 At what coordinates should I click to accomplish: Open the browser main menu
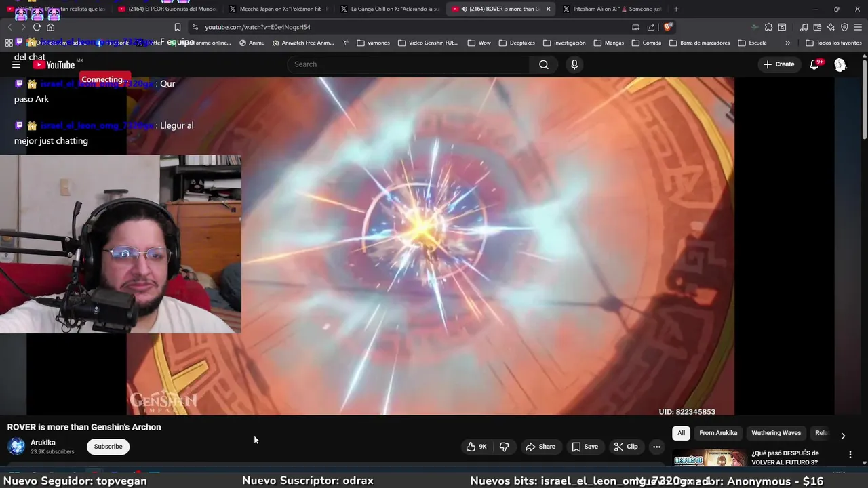(x=858, y=27)
